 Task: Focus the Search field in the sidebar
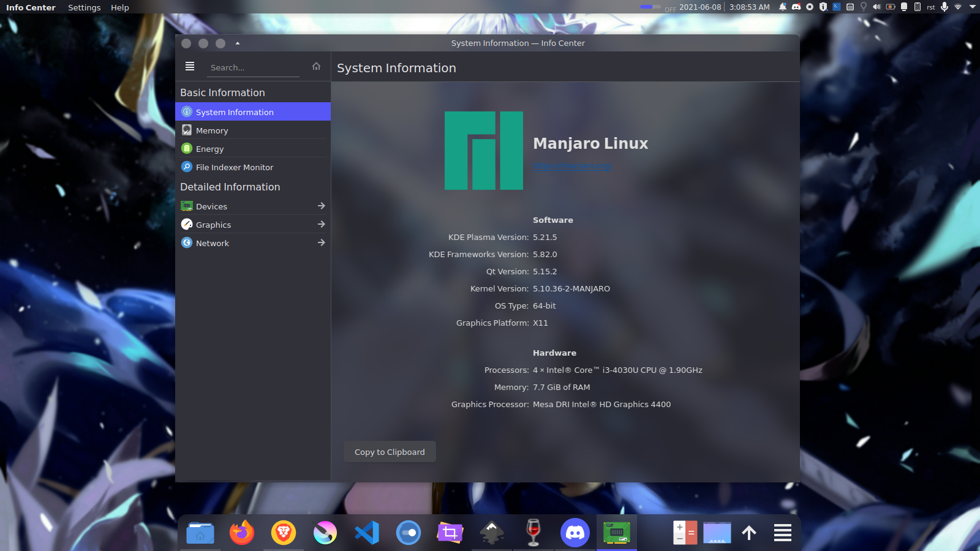(253, 67)
